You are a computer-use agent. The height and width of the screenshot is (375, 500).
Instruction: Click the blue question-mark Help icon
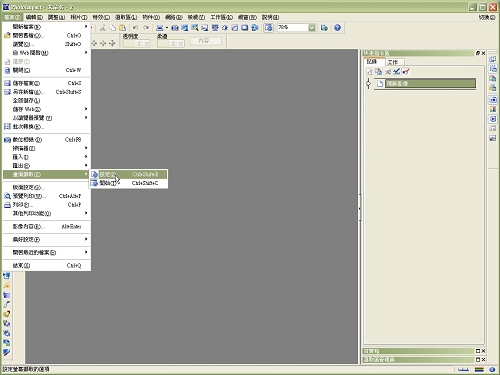coord(337,28)
